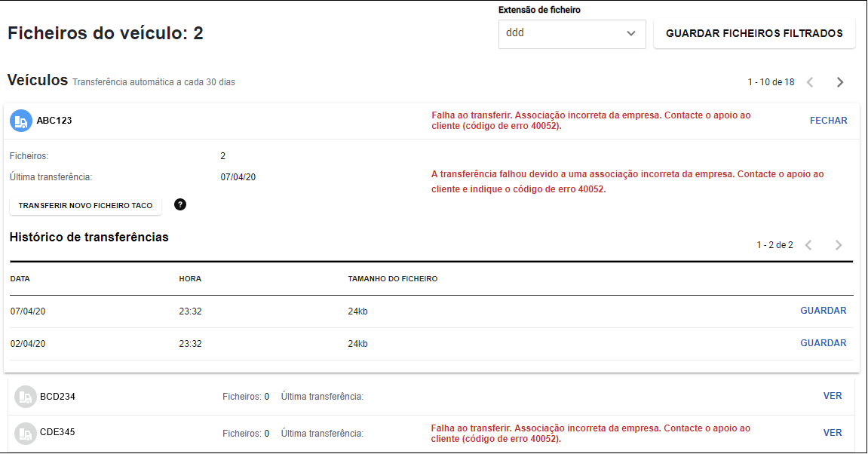Select the 02/04/20 date cell in history
The height and width of the screenshot is (454, 868).
coord(28,344)
